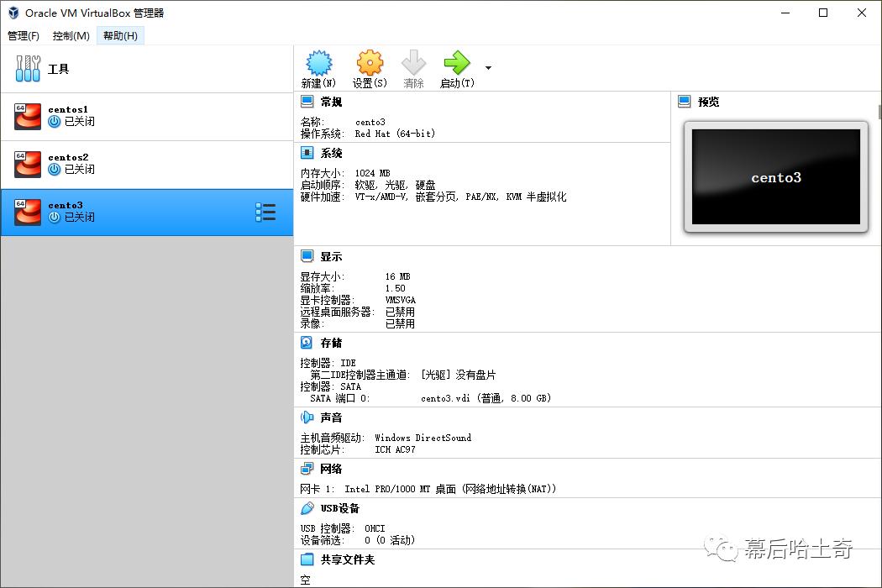
Task: Click the Preview section monitor icon
Action: (x=685, y=102)
